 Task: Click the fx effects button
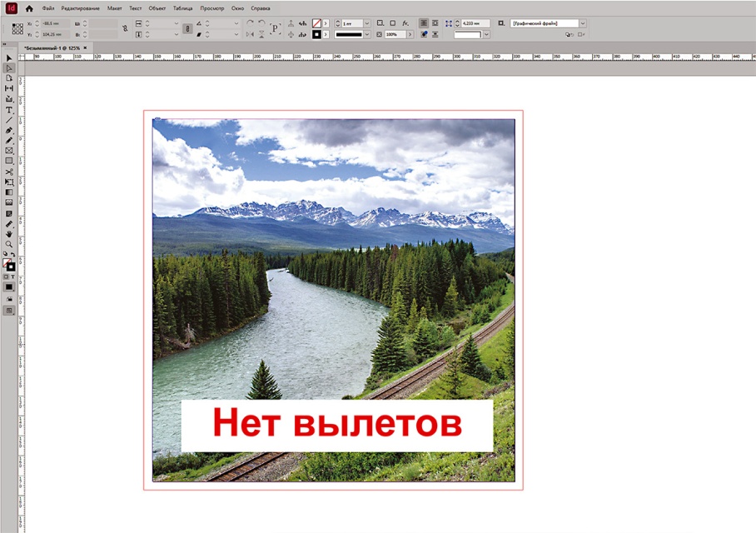(405, 23)
